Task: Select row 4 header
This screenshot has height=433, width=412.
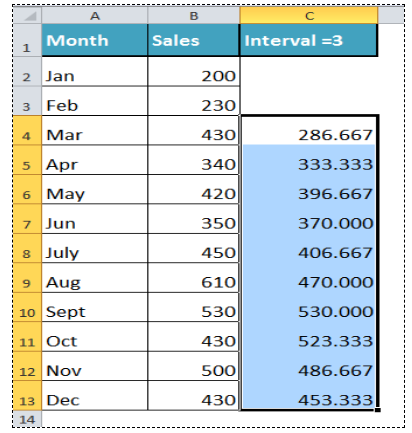Action: (x=28, y=130)
